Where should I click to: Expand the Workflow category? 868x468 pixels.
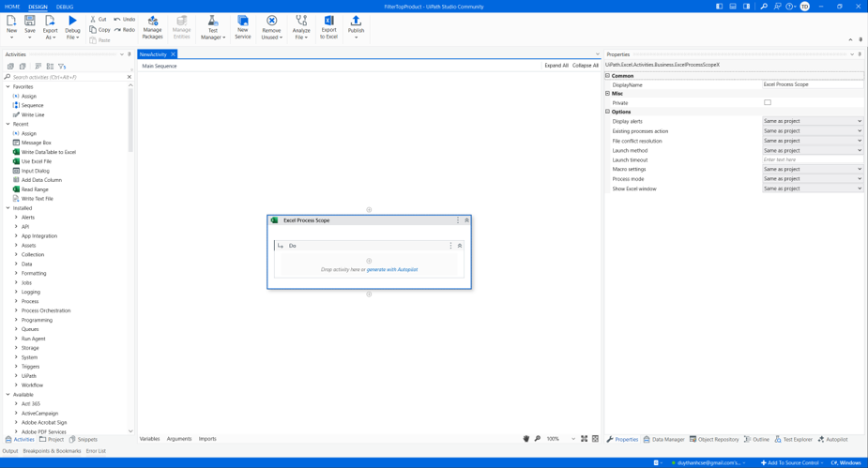point(16,385)
